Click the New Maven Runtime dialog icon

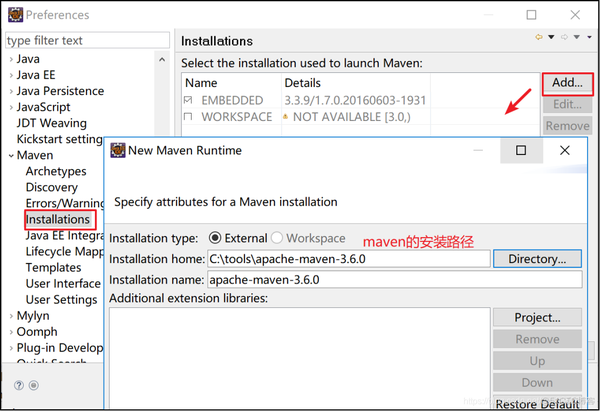[x=117, y=151]
